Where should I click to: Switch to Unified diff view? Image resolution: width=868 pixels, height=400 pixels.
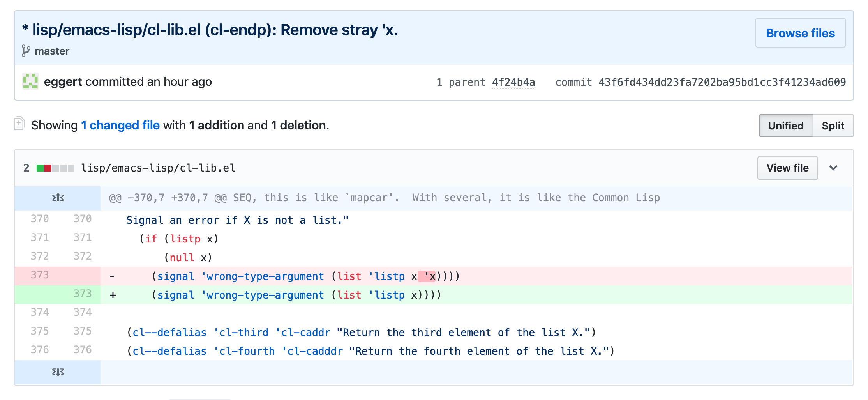point(785,126)
